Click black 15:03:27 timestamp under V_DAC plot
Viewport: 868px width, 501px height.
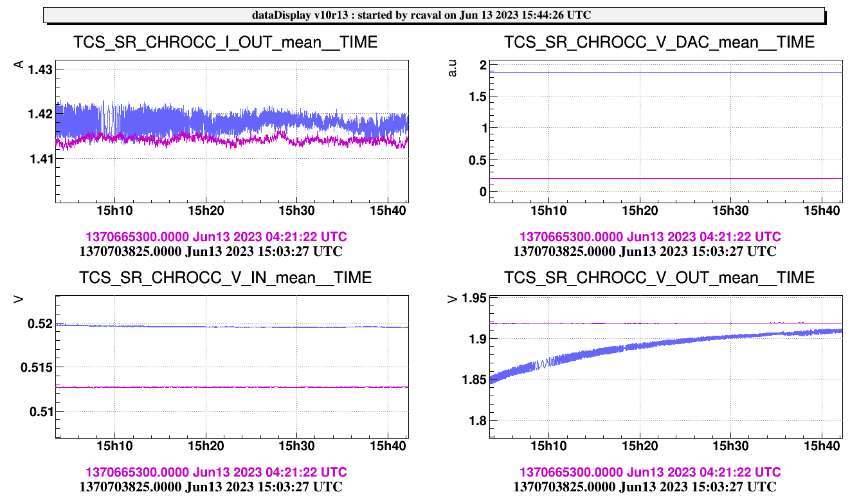click(x=644, y=251)
